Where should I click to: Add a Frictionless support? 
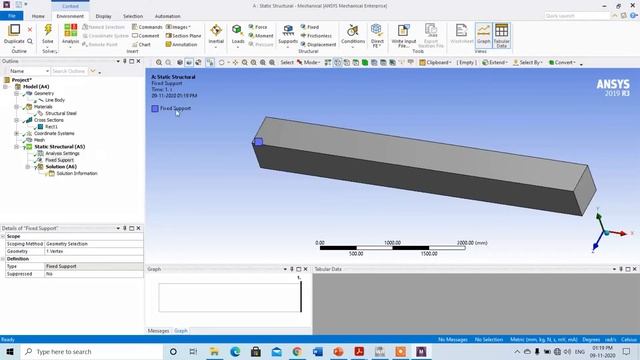[x=316, y=36]
